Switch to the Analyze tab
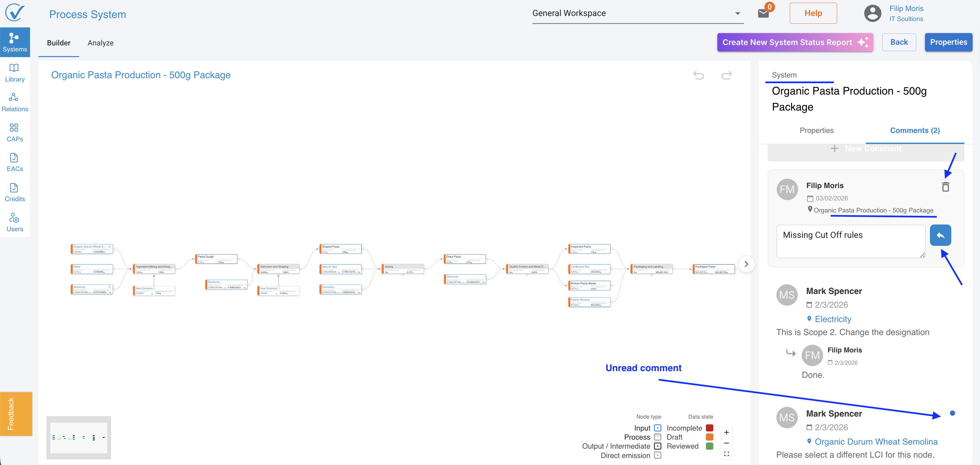The height and width of the screenshot is (465, 980). pos(100,43)
